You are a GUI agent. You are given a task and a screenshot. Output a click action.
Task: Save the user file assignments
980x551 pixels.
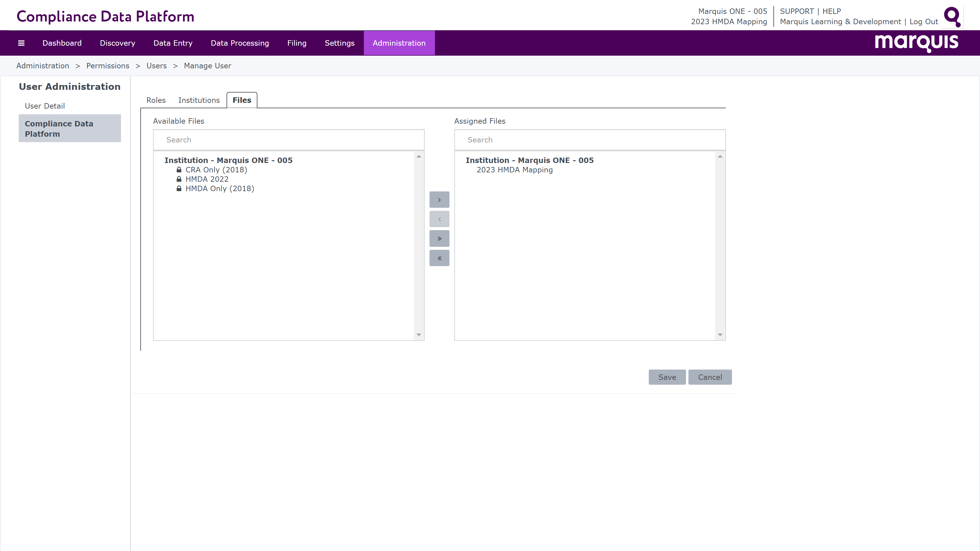pyautogui.click(x=667, y=377)
